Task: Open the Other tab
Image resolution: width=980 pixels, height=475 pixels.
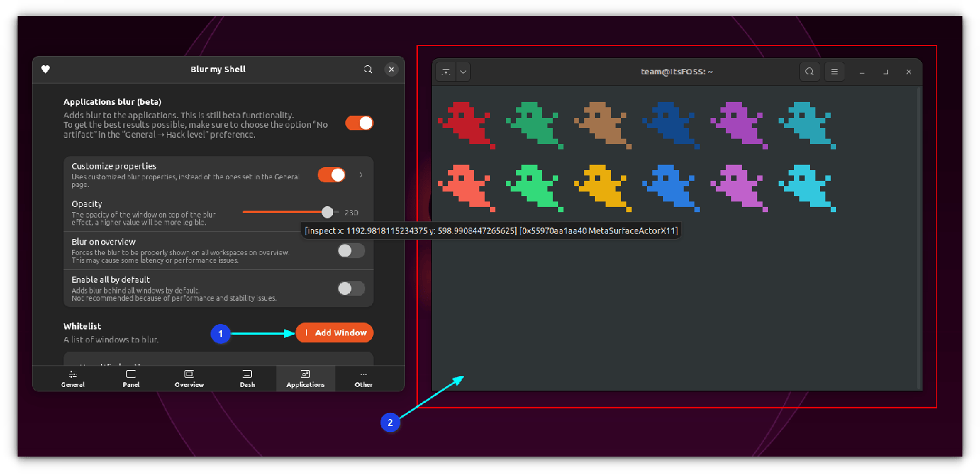Action: click(363, 378)
